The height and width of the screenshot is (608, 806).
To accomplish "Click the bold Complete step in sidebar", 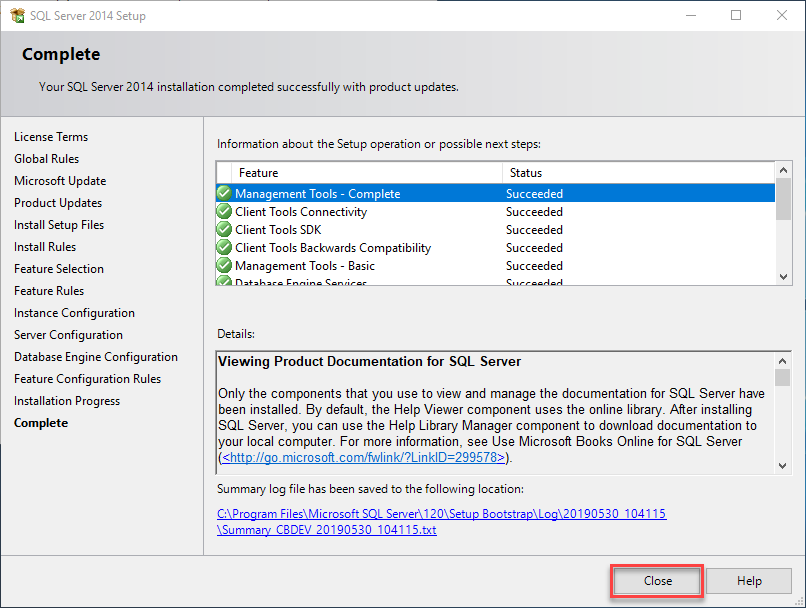I will coord(41,423).
